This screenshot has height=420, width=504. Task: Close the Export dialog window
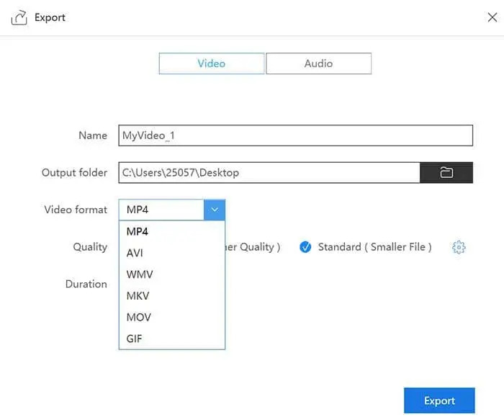click(492, 17)
